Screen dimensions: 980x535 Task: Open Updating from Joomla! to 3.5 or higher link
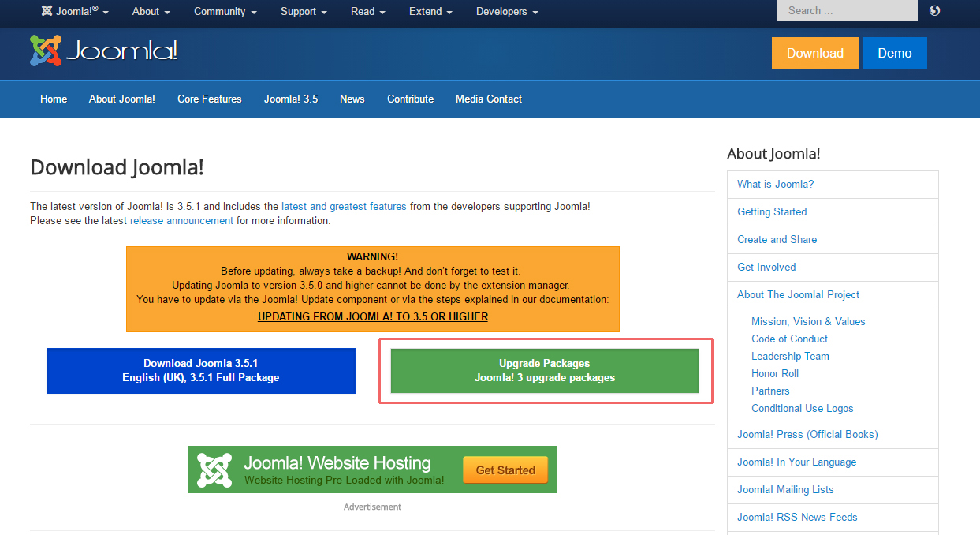[x=373, y=316]
